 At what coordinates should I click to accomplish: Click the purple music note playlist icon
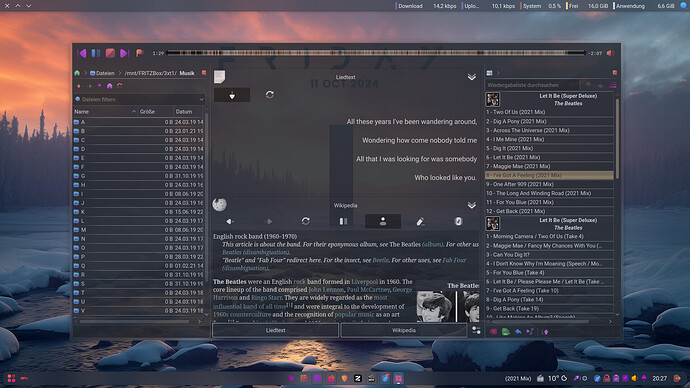click(530, 332)
